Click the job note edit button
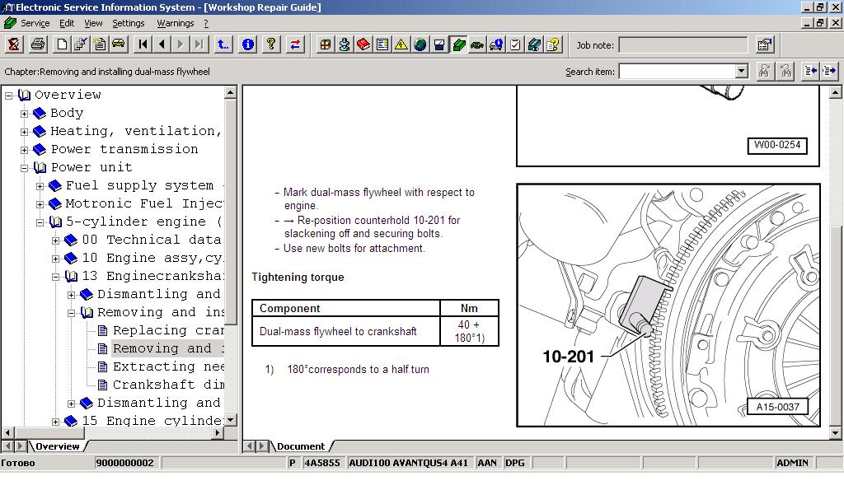Viewport: 844px width, 504px height. click(x=765, y=45)
